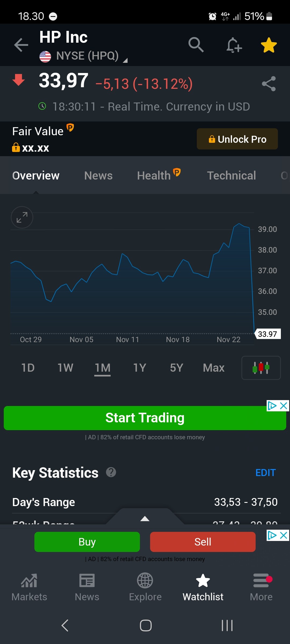
Task: Open the Technical tab
Action: [x=231, y=175]
